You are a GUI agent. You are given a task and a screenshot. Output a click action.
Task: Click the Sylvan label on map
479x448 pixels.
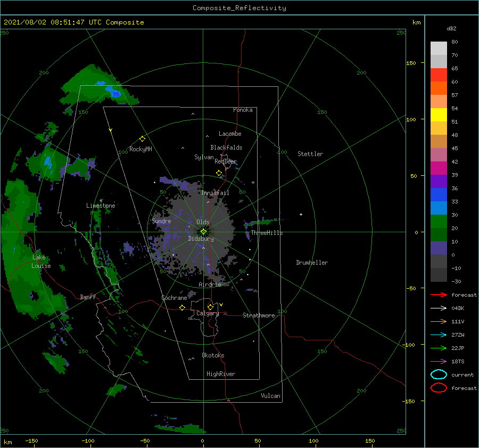[204, 157]
